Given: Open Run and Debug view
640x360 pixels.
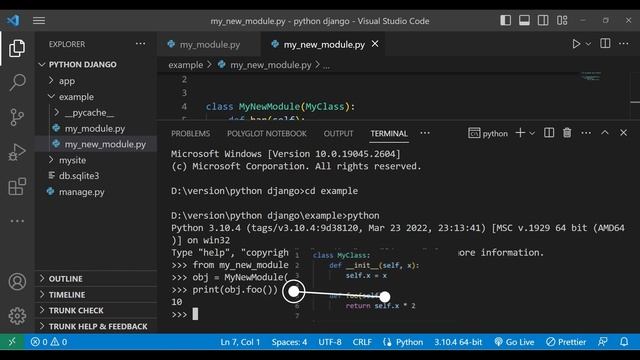Looking at the screenshot, I should pos(17,152).
